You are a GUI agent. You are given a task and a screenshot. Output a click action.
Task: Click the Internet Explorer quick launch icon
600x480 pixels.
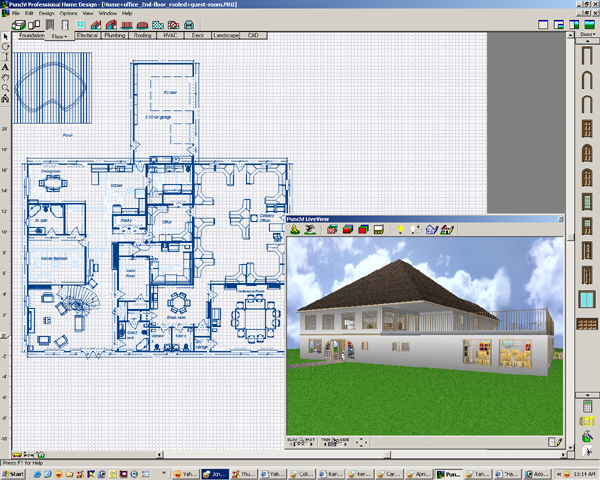pyautogui.click(x=37, y=474)
